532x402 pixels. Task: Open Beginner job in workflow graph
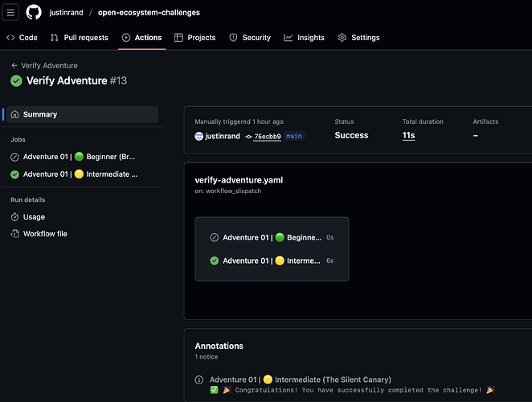(272, 238)
